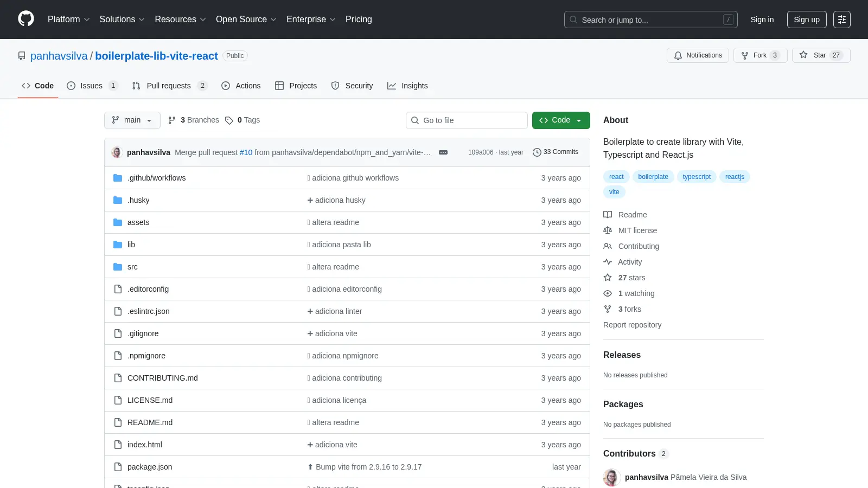Screen dimensions: 868x488
Task: Select the vite topic tag
Action: (614, 192)
